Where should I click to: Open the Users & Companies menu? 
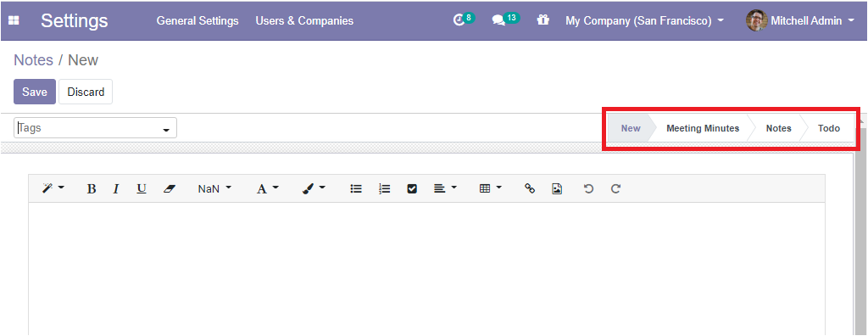coord(304,20)
